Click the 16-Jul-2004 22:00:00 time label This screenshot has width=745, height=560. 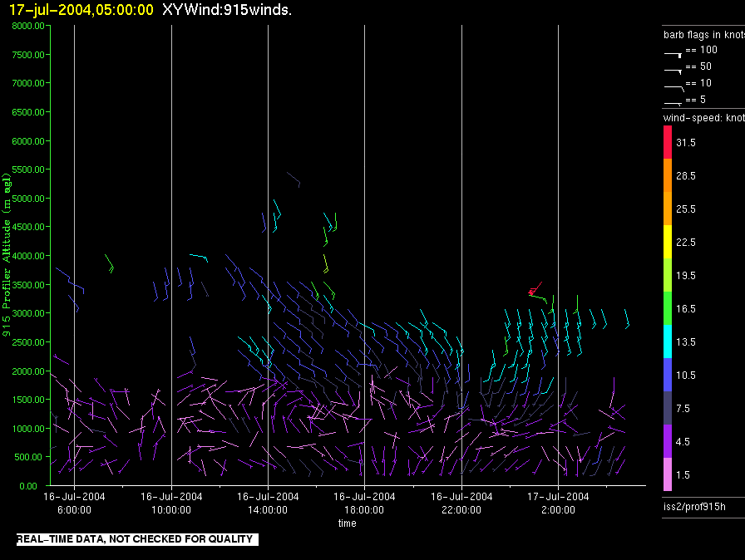461,503
